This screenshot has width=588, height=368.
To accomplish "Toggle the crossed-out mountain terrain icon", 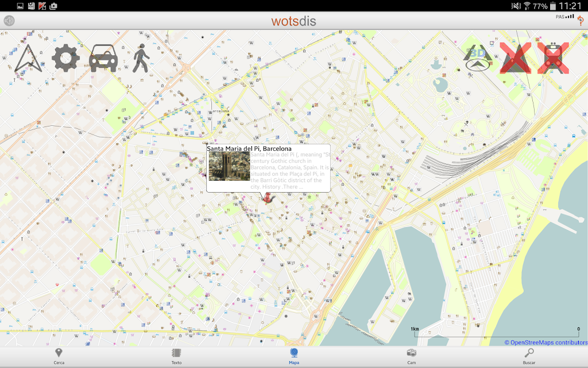I will click(x=516, y=58).
